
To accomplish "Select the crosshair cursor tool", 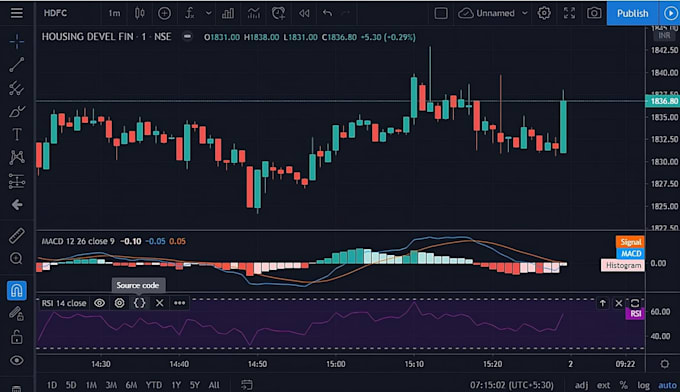I will click(x=16, y=42).
